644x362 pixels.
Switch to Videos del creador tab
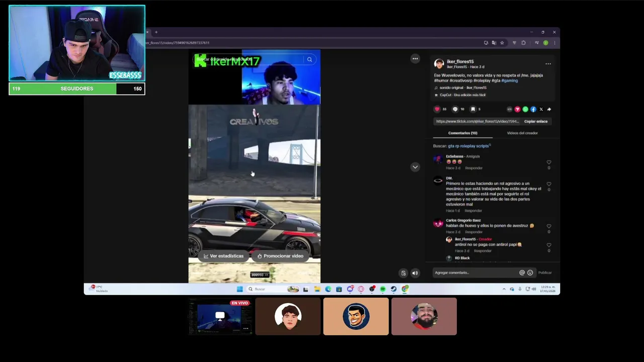pyautogui.click(x=522, y=133)
